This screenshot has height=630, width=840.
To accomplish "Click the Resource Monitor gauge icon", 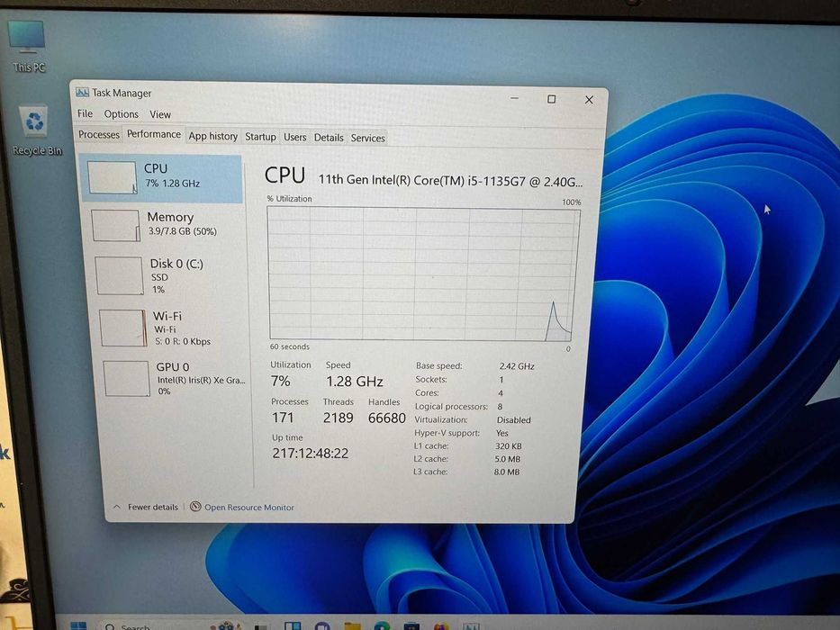I will [x=195, y=506].
